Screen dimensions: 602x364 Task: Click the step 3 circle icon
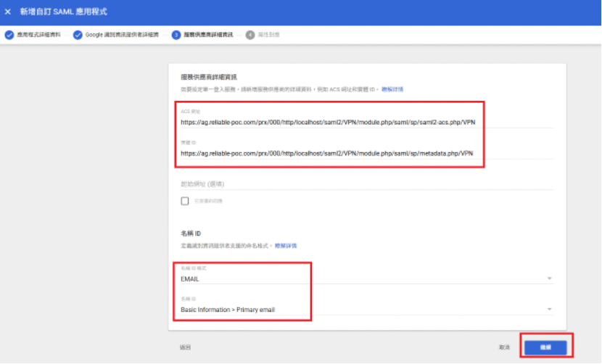click(176, 35)
